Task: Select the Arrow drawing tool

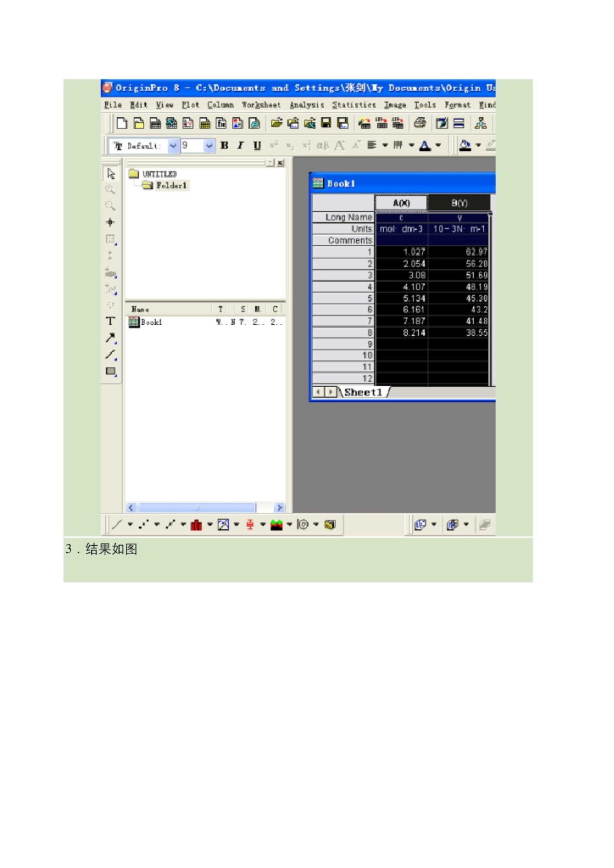Action: (111, 338)
